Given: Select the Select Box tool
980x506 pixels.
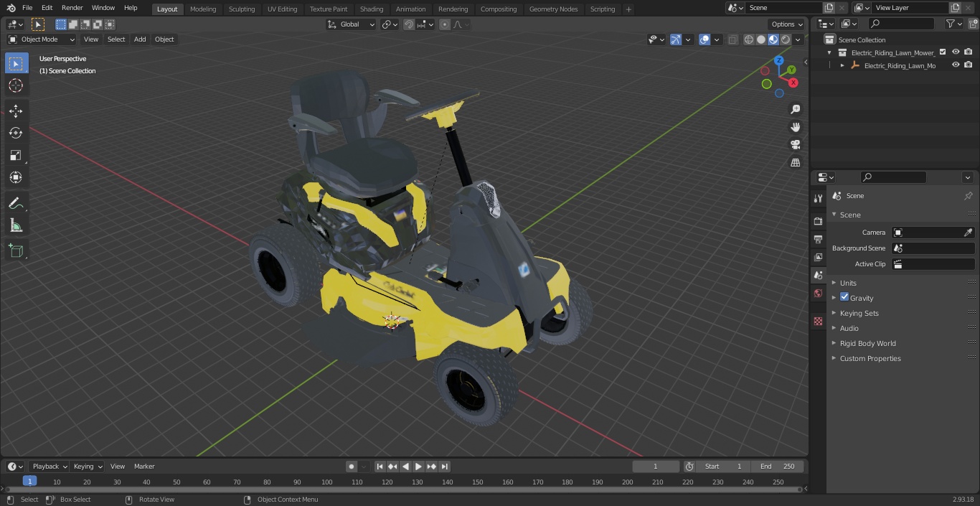Looking at the screenshot, I should coord(16,64).
